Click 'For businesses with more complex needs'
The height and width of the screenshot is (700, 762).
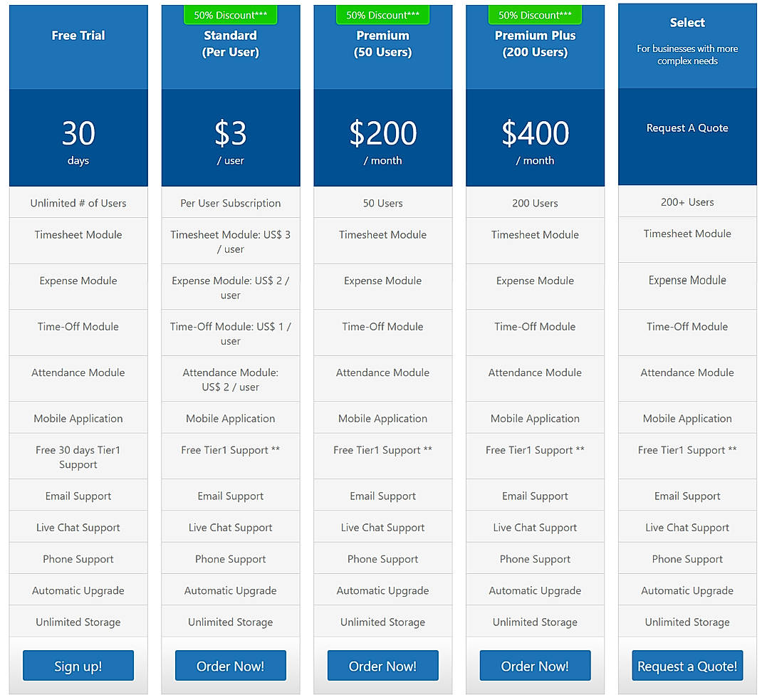(x=687, y=54)
